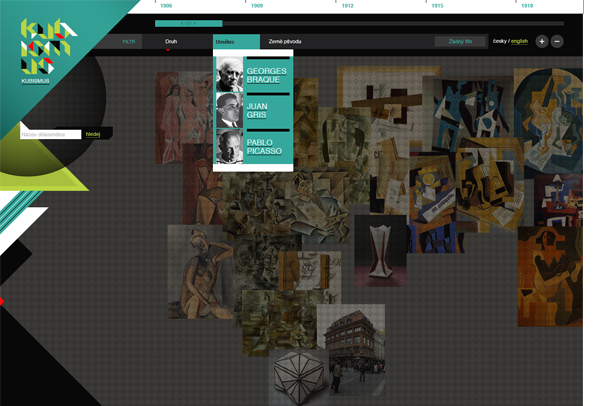The height and width of the screenshot is (406, 606).
Task: Select Georges Braque portrait photo
Action: coord(229,74)
